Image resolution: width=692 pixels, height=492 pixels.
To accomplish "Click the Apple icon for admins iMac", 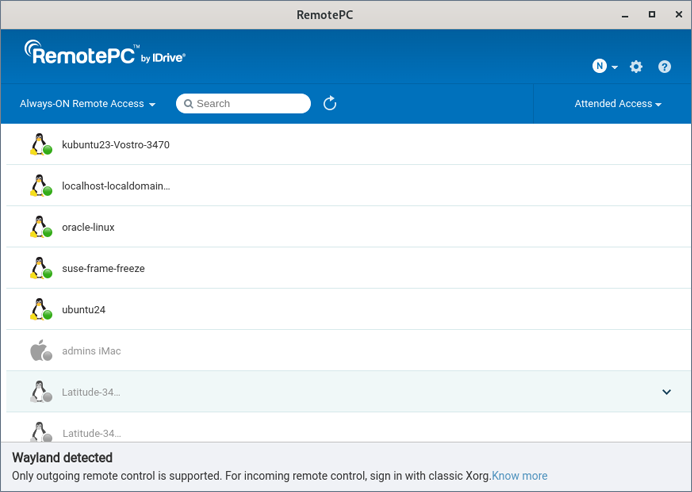I will point(40,351).
